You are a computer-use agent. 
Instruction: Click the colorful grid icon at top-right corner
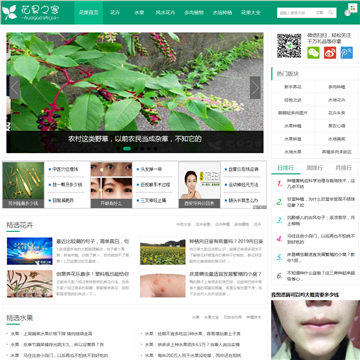[x=352, y=8]
